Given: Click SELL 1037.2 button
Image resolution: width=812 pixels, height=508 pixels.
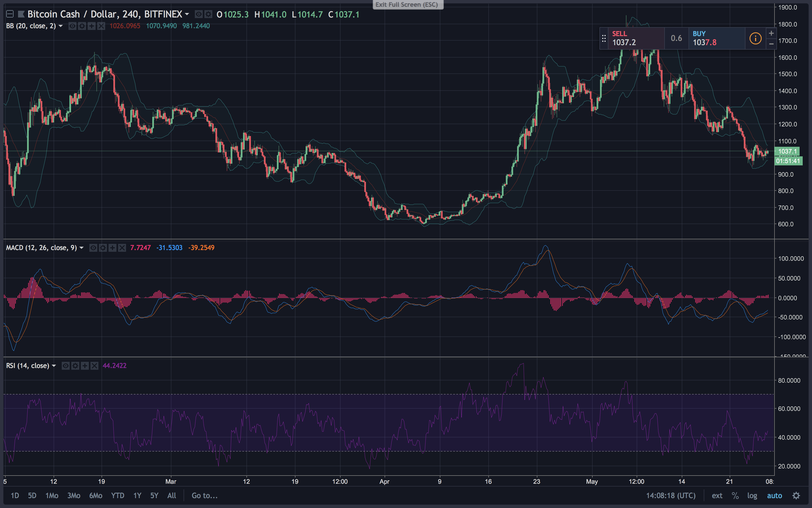Looking at the screenshot, I should tap(636, 38).
